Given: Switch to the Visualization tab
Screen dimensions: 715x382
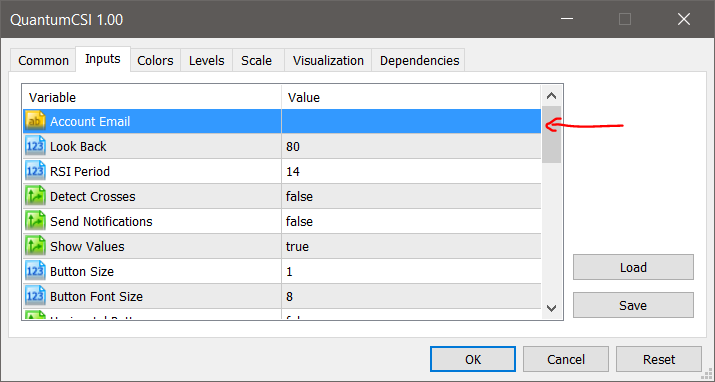Looking at the screenshot, I should point(328,61).
